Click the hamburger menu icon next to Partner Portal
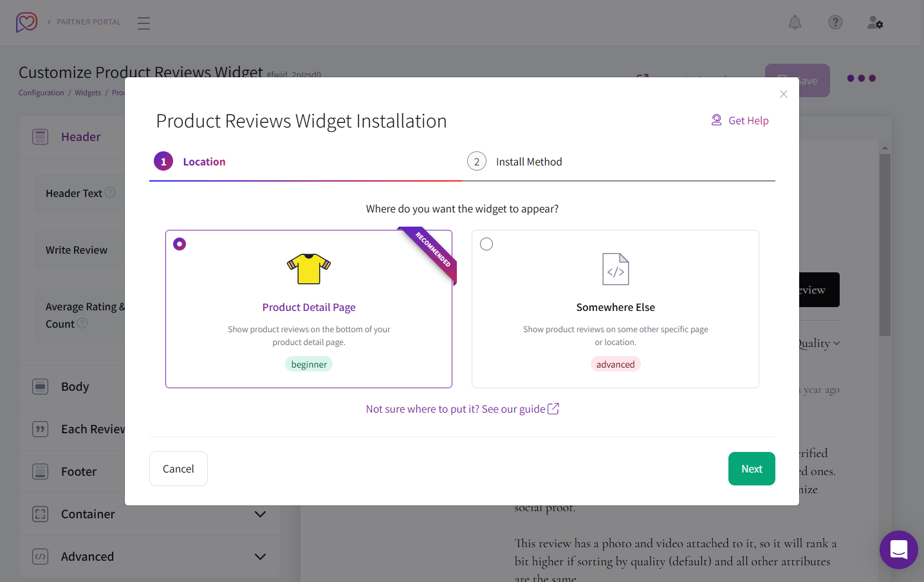The width and height of the screenshot is (924, 582). 143,23
